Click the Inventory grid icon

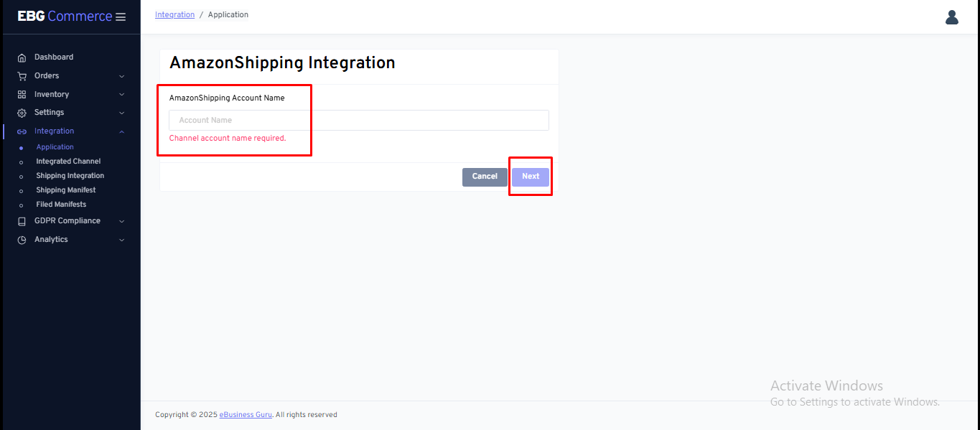coord(22,95)
